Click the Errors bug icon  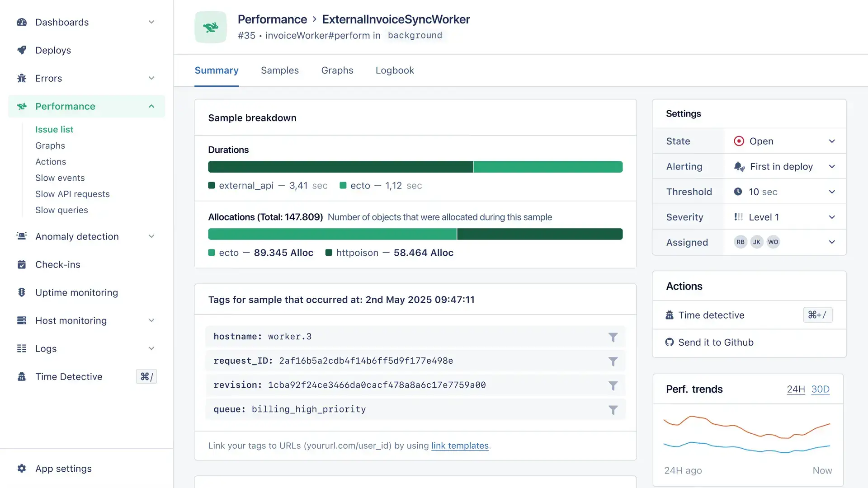pos(22,78)
